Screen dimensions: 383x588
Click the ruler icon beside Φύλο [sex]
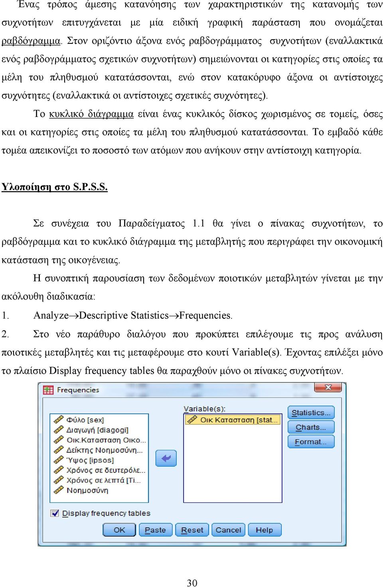pyautogui.click(x=59, y=420)
